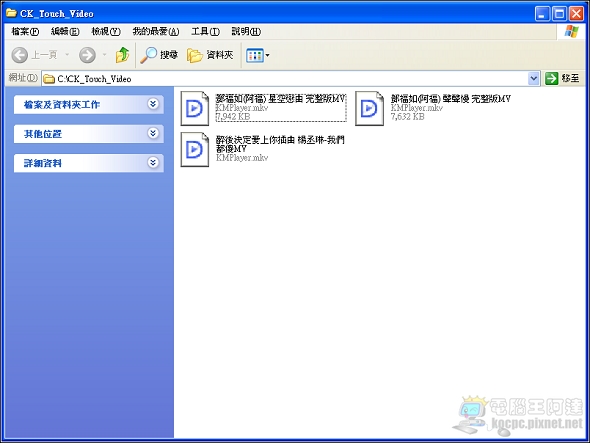Click the green Forward arrow button

point(87,55)
